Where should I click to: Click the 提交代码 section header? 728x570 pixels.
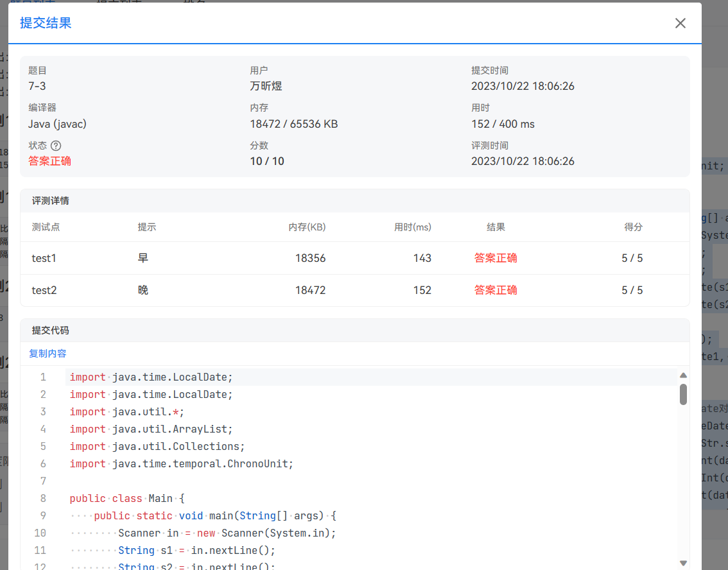tap(51, 331)
